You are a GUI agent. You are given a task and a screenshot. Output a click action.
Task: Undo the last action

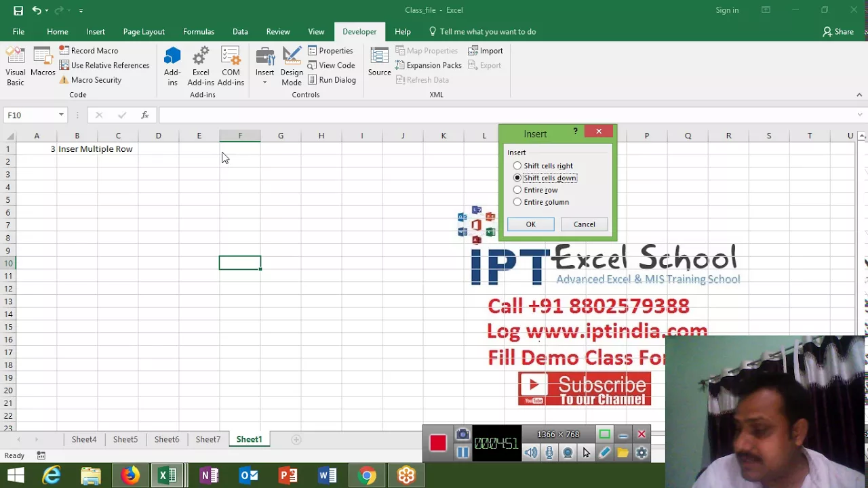36,10
